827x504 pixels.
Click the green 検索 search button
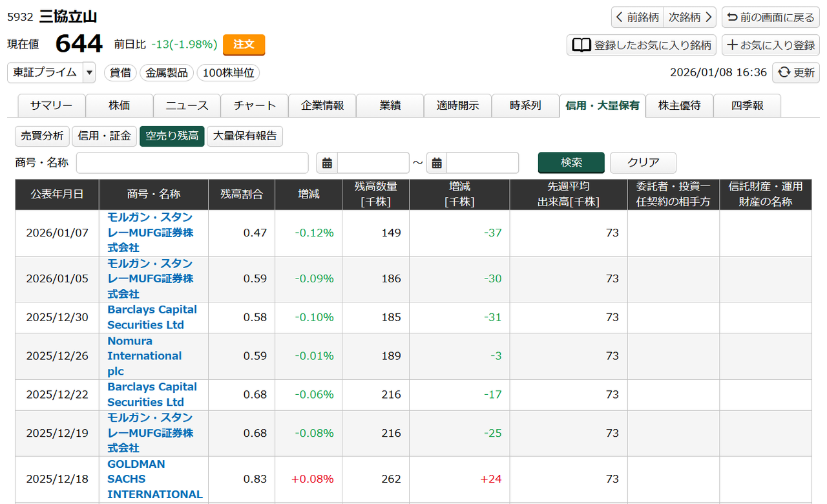point(571,163)
